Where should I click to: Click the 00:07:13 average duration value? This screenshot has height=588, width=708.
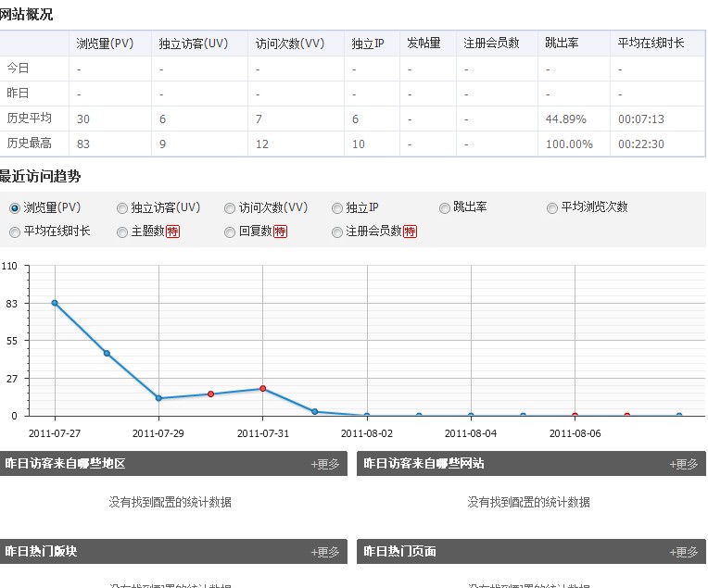[641, 119]
